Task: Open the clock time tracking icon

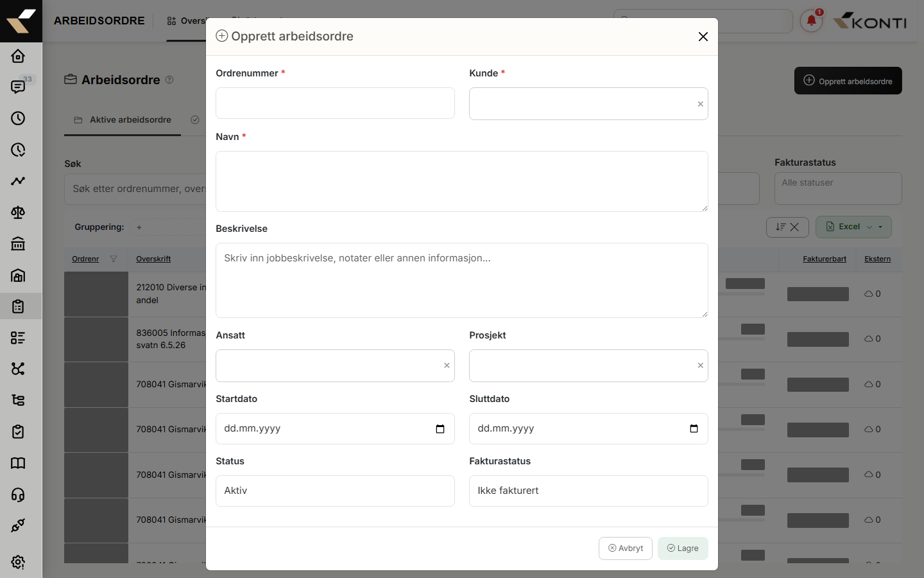Action: coord(18,118)
